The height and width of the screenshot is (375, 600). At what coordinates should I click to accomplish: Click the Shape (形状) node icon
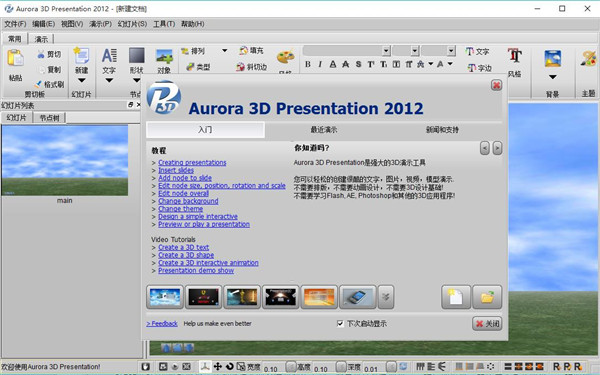click(137, 55)
